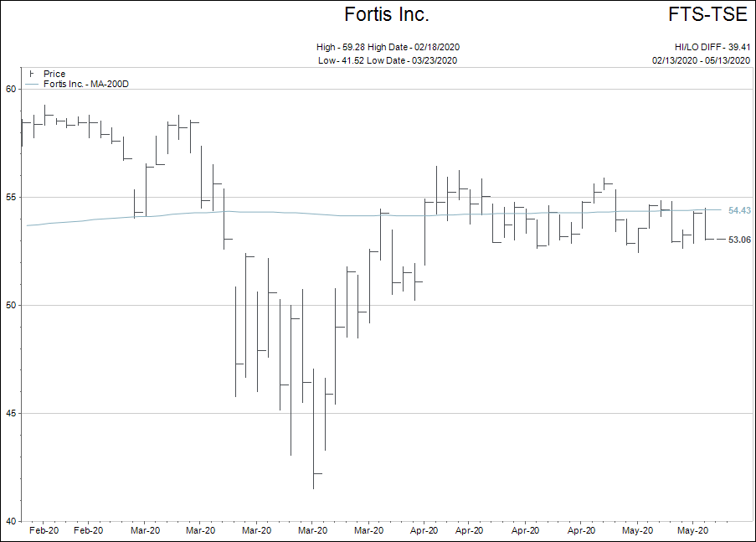Select the 40 y-axis label
The height and width of the screenshot is (542, 756).
click(12, 521)
